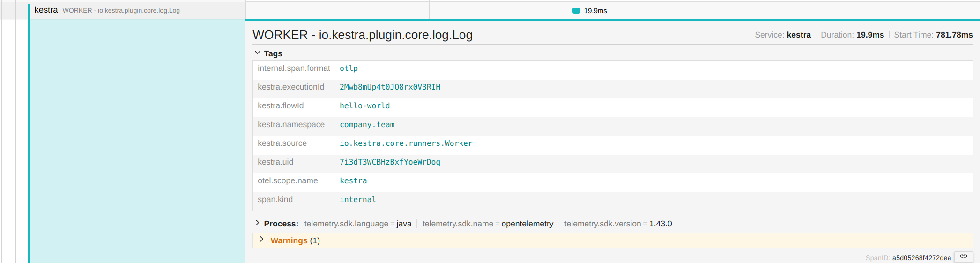980x263 pixels.
Task: Click telemetry.sdk.language = java entry
Action: pyautogui.click(x=358, y=224)
